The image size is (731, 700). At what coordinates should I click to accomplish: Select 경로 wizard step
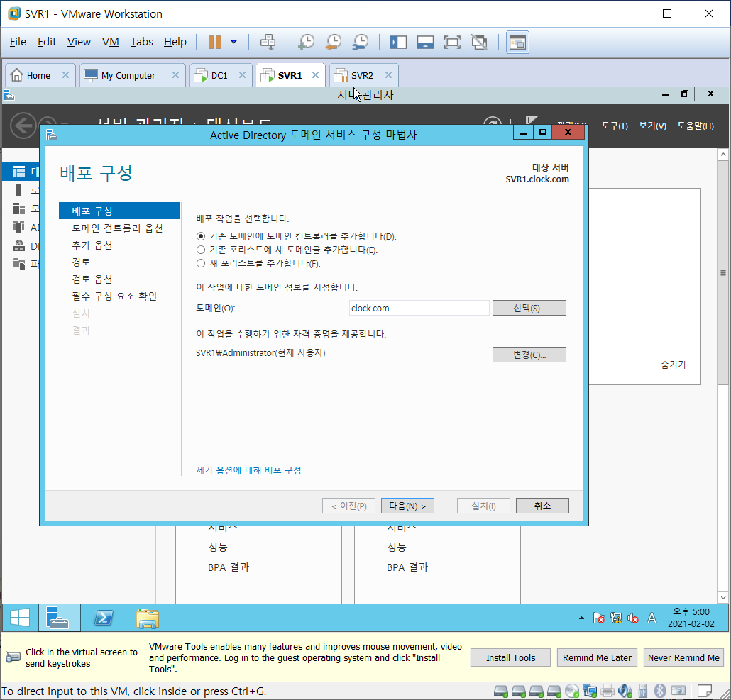tap(81, 262)
